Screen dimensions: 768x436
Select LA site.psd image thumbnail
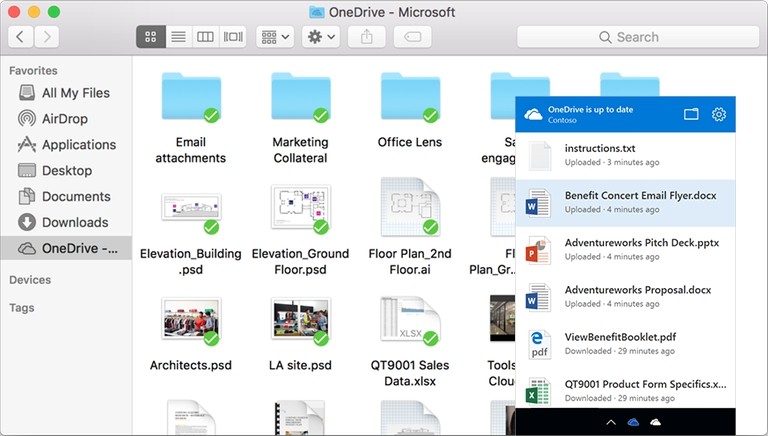tap(301, 320)
